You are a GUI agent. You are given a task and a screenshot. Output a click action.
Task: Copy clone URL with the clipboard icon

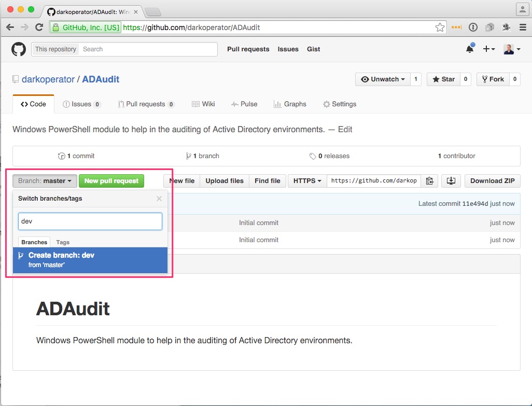click(x=429, y=181)
